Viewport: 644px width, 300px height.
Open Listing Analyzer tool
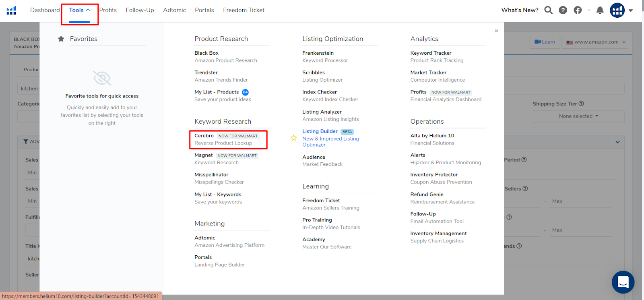[330, 116]
